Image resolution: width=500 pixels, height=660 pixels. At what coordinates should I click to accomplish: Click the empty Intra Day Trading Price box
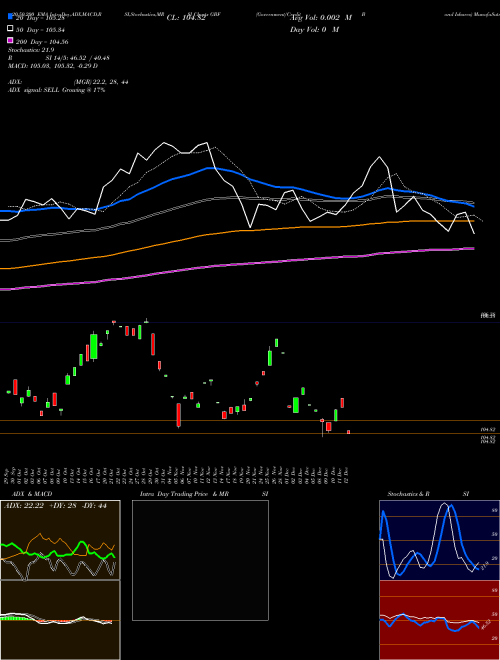click(x=200, y=560)
